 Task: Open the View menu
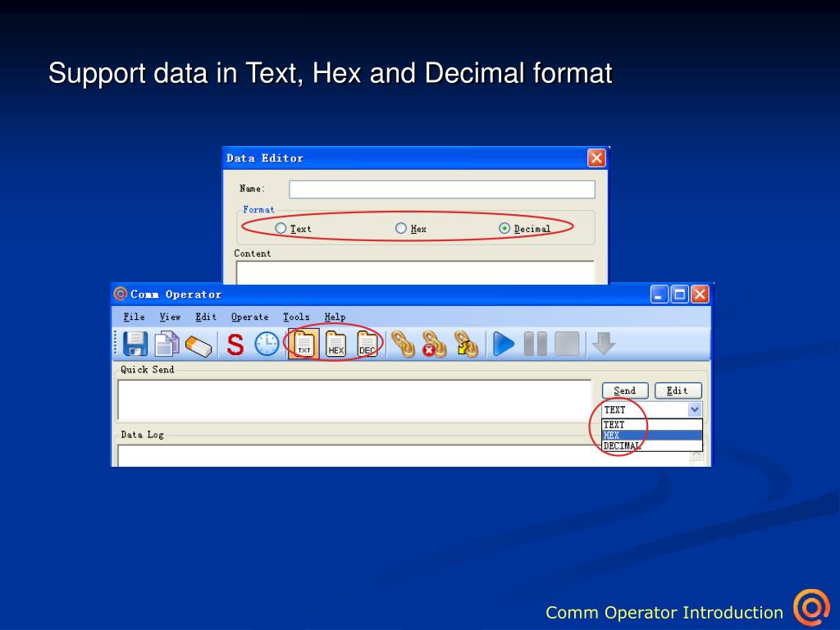[170, 317]
